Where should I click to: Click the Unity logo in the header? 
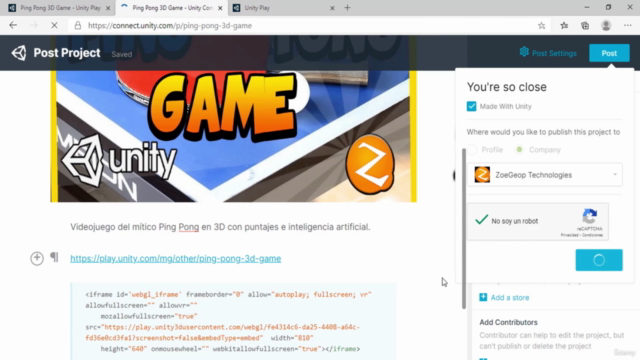[19, 53]
